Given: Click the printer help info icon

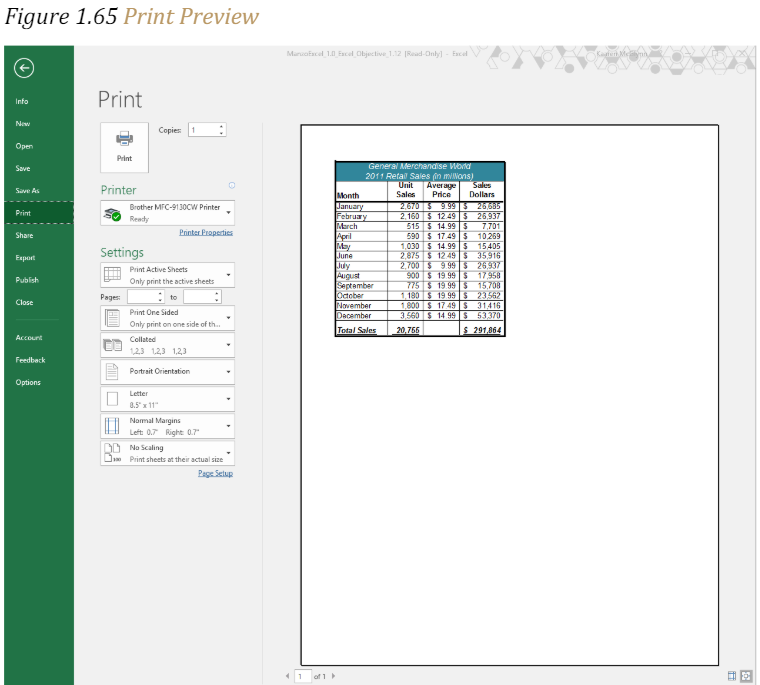Looking at the screenshot, I should click(x=232, y=185).
